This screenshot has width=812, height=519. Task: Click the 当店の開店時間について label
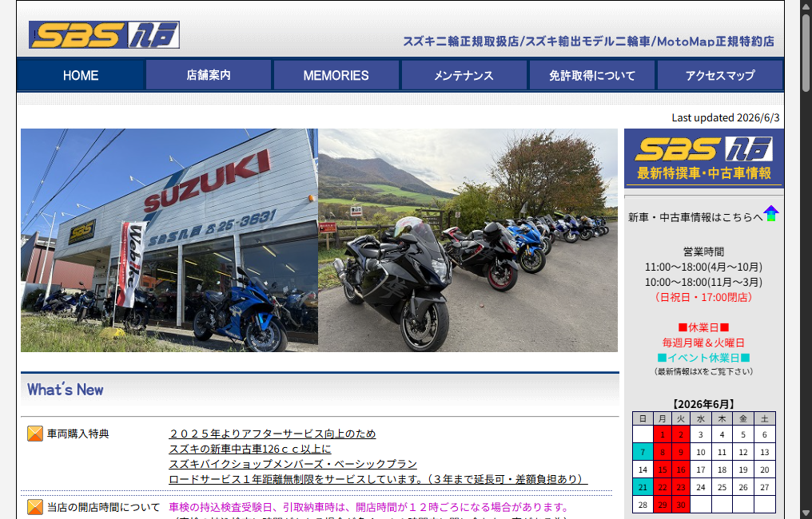(x=104, y=507)
